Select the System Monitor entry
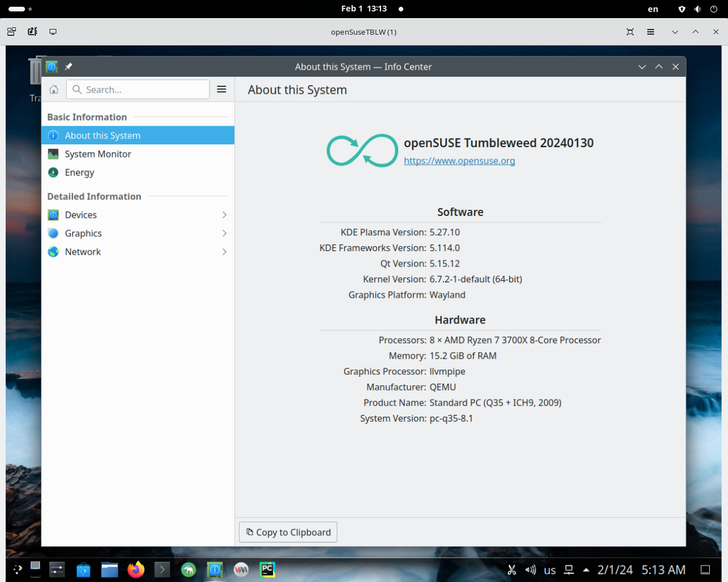Viewport: 728px width, 582px height. 138,154
